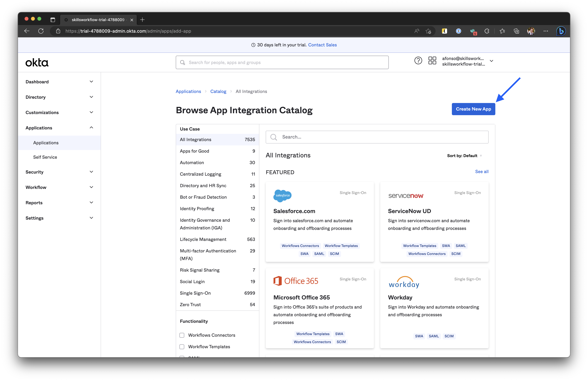Open the Bing sidebar icon
Viewport: 588px width, 381px height.
[x=561, y=31]
